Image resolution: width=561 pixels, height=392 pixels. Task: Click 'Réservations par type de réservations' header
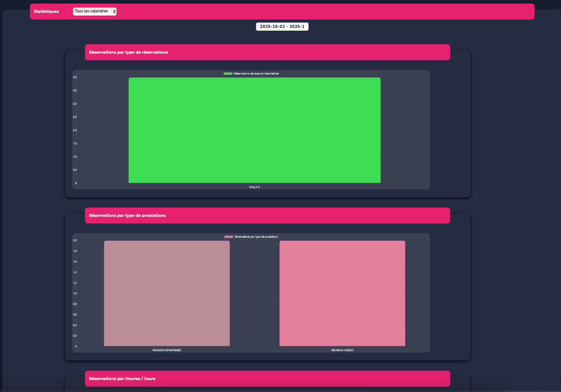pyautogui.click(x=128, y=52)
